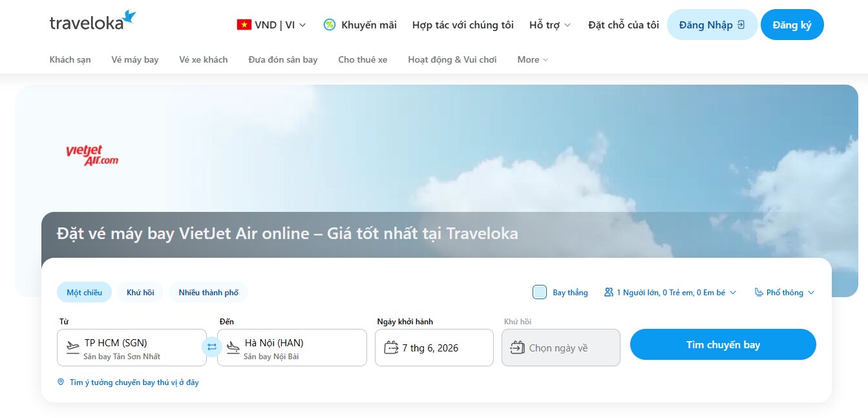Open Đặt chỗ của tôi
Screen dimensions: 868x418
[624, 25]
